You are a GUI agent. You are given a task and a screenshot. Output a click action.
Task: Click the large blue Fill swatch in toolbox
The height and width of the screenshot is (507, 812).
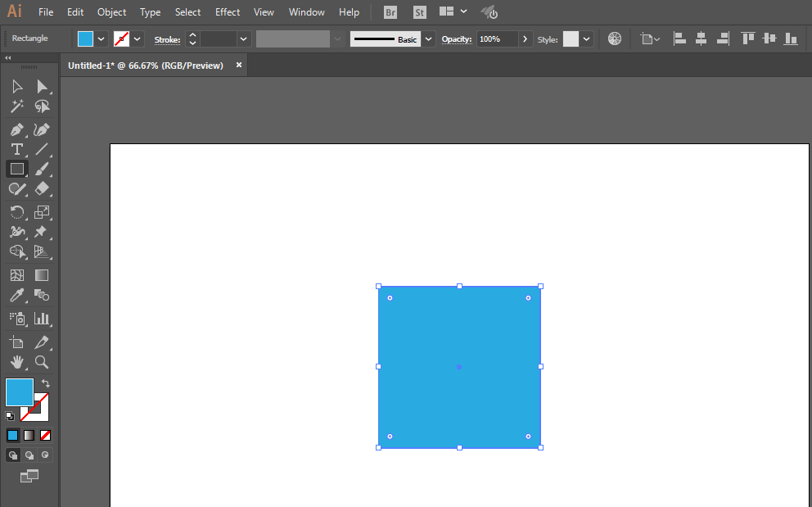click(x=19, y=392)
